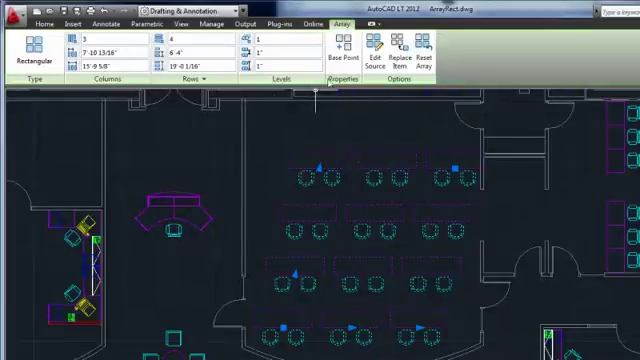Click the Save As icon in quick access toolbar

tap(77, 11)
